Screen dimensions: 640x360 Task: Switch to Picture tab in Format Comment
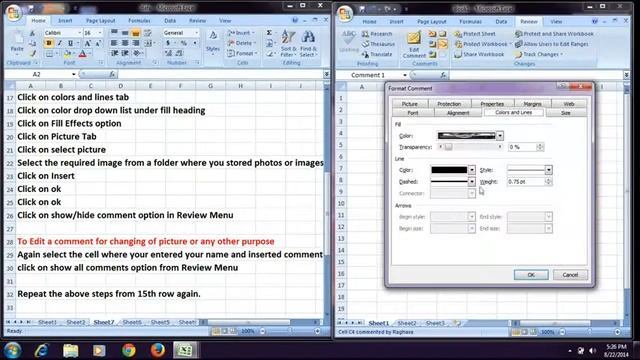point(409,104)
